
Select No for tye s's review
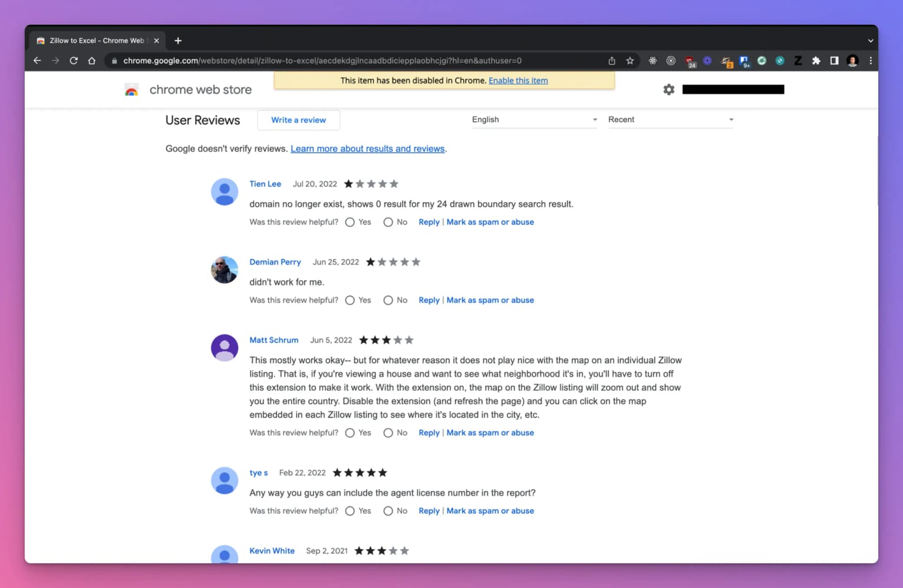tap(388, 511)
